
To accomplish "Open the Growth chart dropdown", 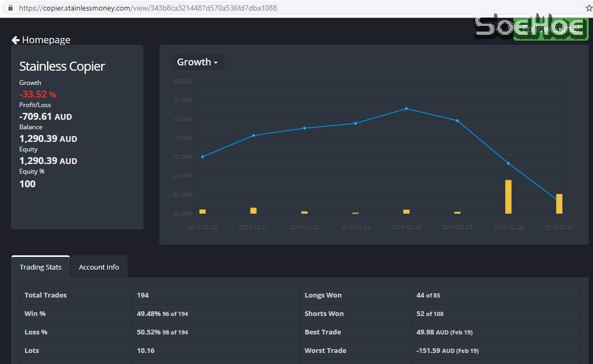I will point(198,62).
